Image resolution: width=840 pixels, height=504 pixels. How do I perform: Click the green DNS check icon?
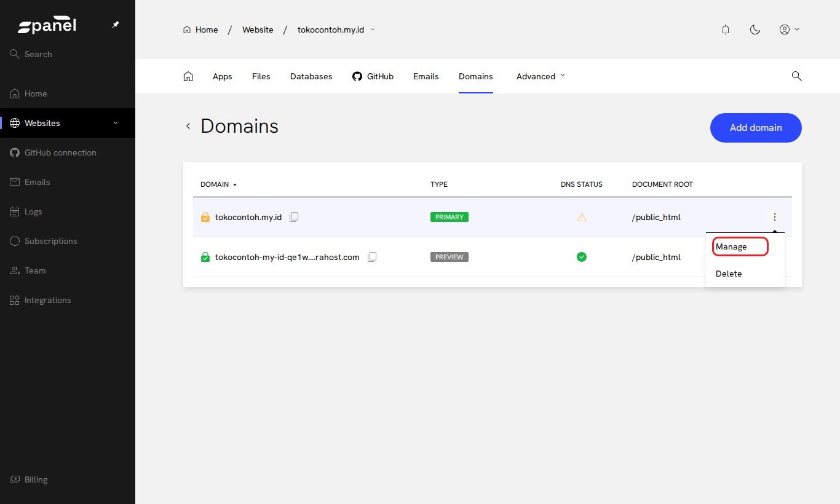click(x=582, y=257)
